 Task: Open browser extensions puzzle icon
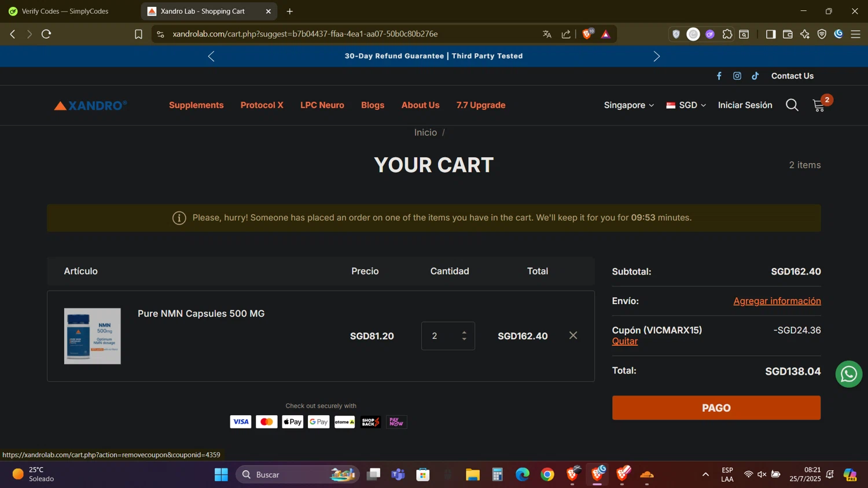[727, 34]
